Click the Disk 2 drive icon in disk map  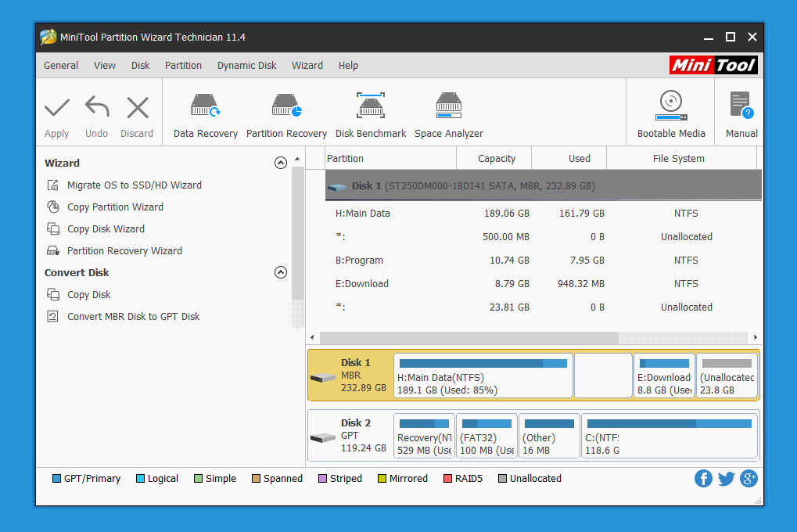[323, 437]
